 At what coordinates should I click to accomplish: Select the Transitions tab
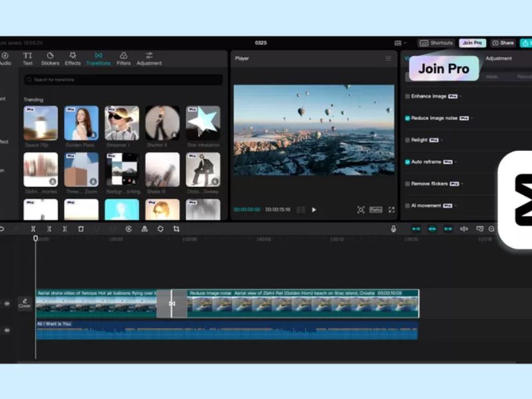[98, 59]
